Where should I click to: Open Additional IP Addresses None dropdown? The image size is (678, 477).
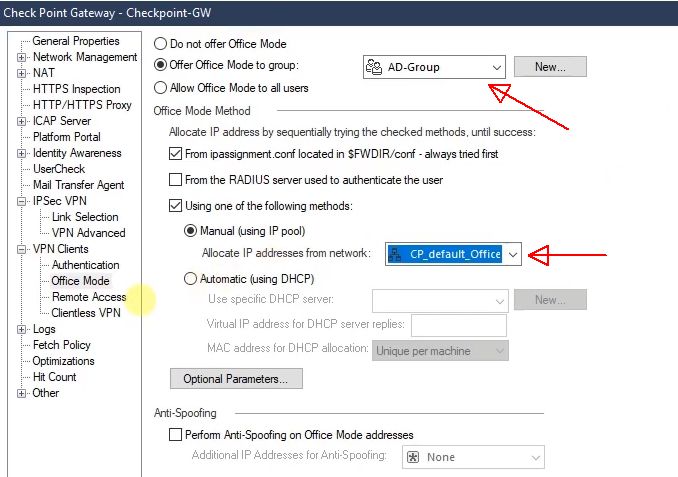[x=535, y=458]
